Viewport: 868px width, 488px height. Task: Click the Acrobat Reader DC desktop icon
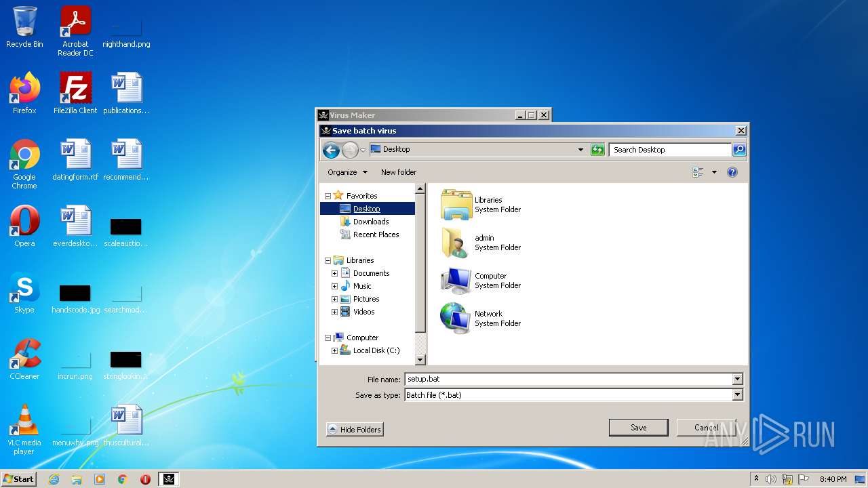point(75,31)
